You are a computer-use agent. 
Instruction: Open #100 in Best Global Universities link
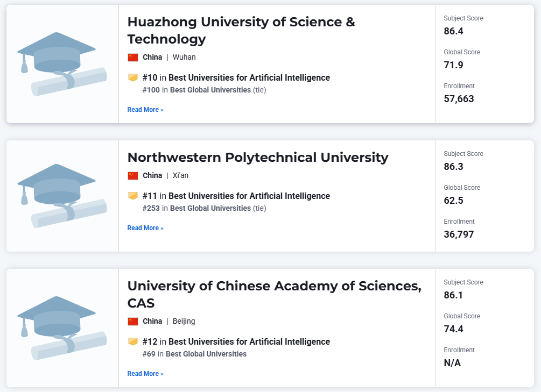coord(196,90)
